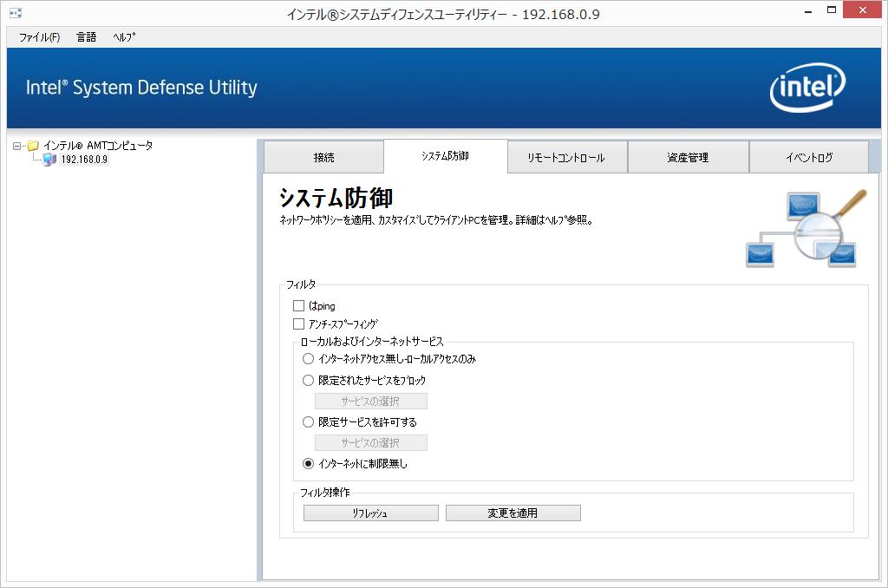Close the window
Screen dimensions: 888x588
pos(863,10)
